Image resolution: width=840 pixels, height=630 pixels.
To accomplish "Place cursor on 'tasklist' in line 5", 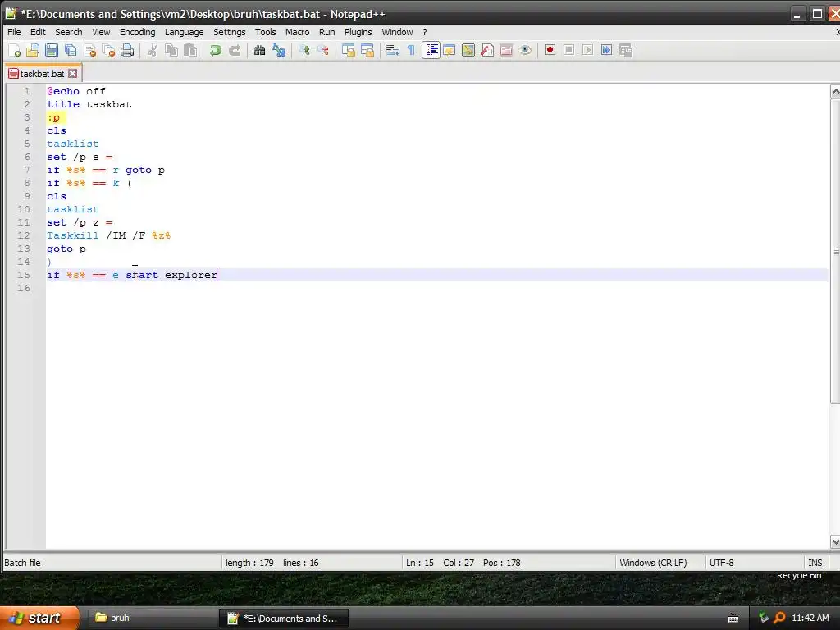I will [x=73, y=144].
